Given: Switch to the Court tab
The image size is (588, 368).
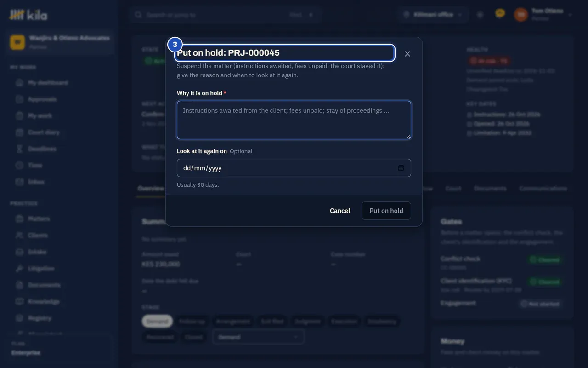Looking at the screenshot, I should click(453, 189).
